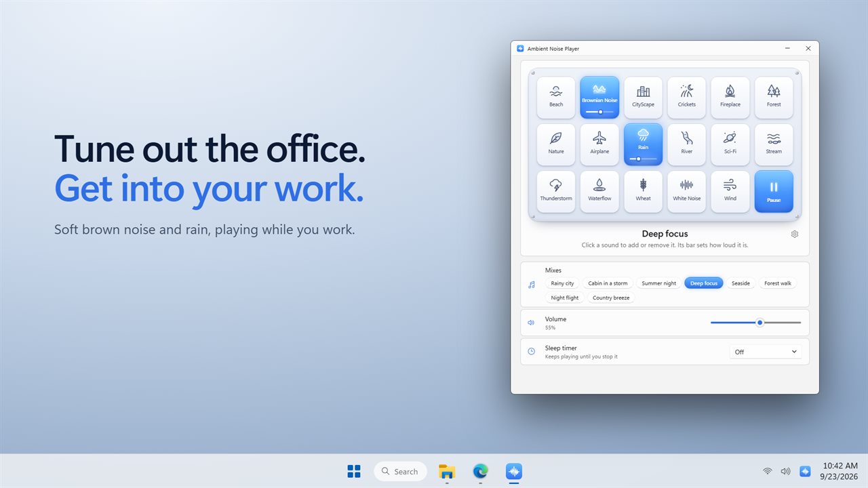Image resolution: width=868 pixels, height=488 pixels.
Task: Open settings with the gear icon
Action: pyautogui.click(x=795, y=234)
